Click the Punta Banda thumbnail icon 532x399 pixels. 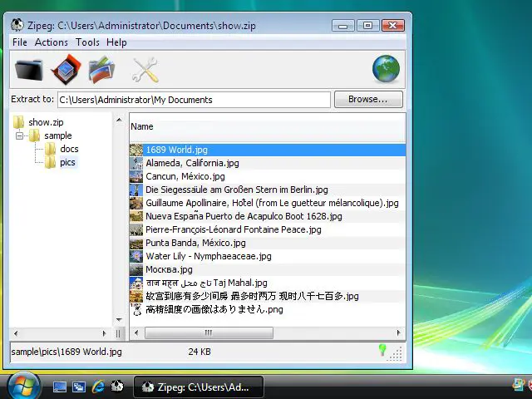pos(136,243)
